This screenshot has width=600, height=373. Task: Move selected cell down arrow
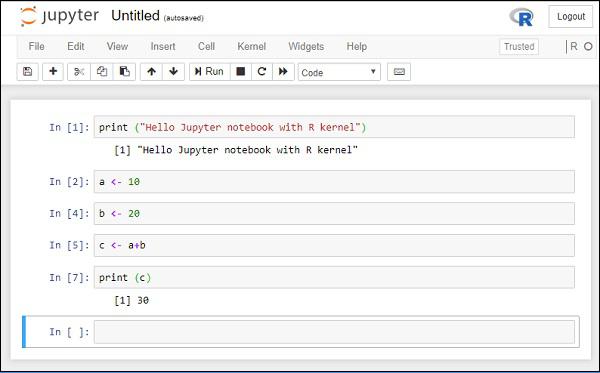173,72
